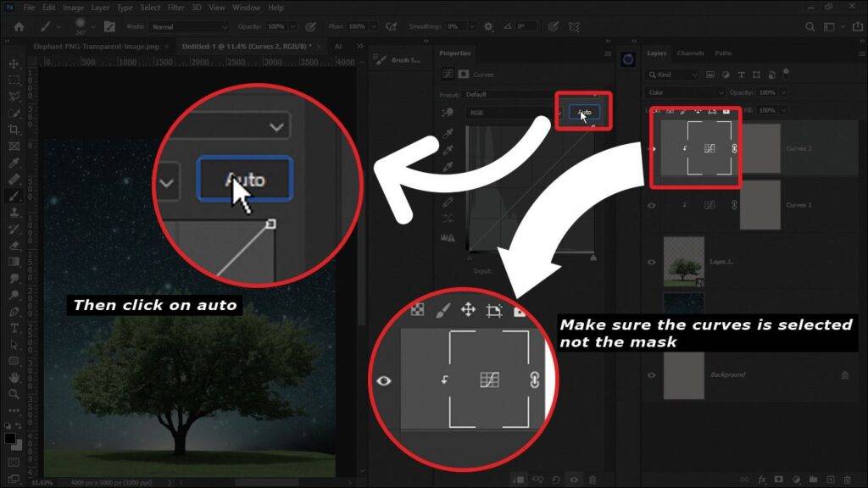Viewport: 868px width, 488px height.
Task: Switch to the Channels tab
Action: click(690, 53)
